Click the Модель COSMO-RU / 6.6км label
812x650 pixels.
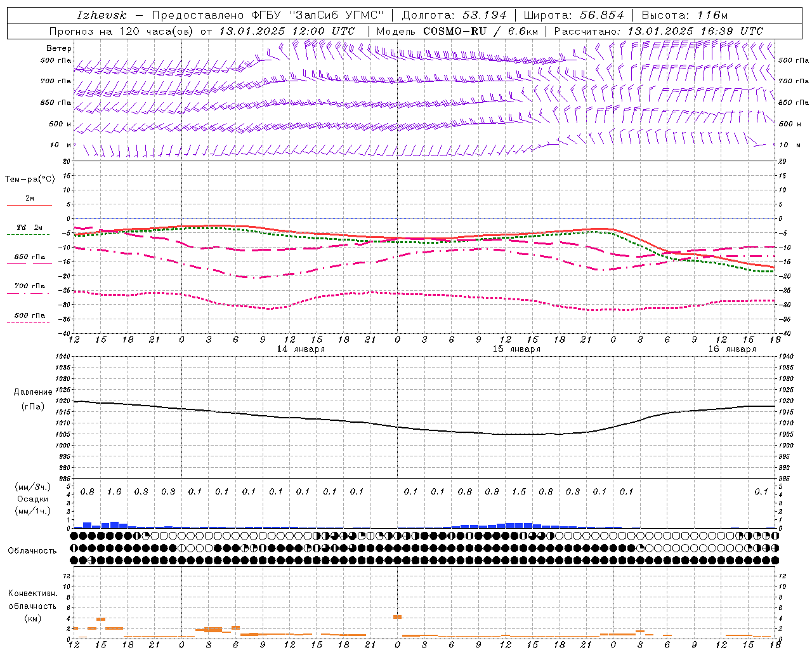(x=457, y=31)
